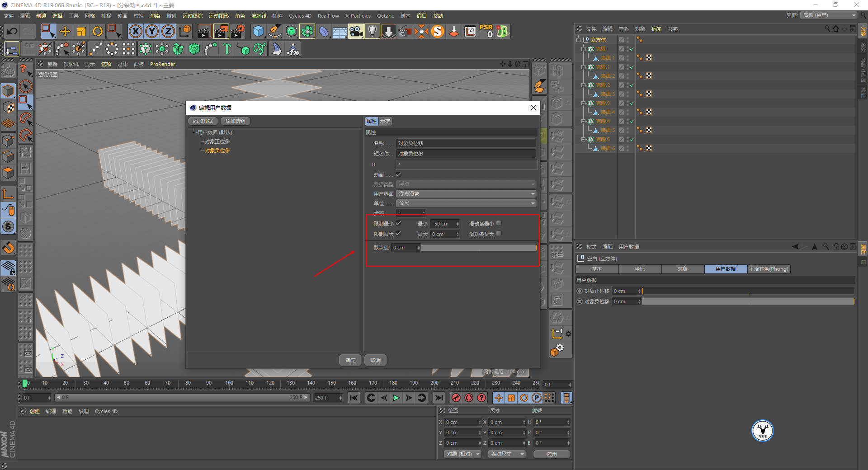The height and width of the screenshot is (470, 868).
Task: Click the 最小 -50 cm field
Action: coord(445,224)
